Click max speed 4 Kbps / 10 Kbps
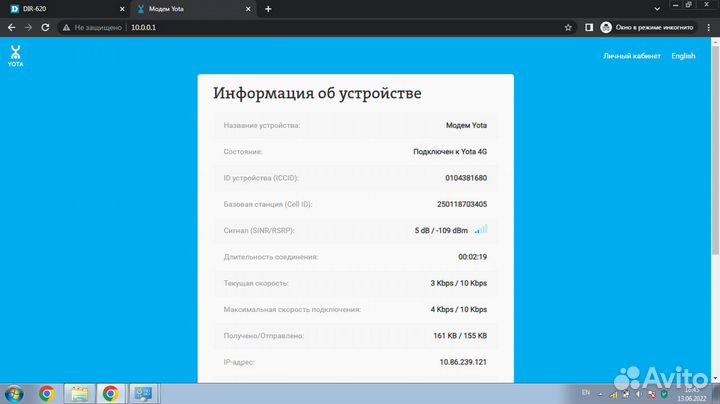This screenshot has width=720, height=404. coord(458,309)
